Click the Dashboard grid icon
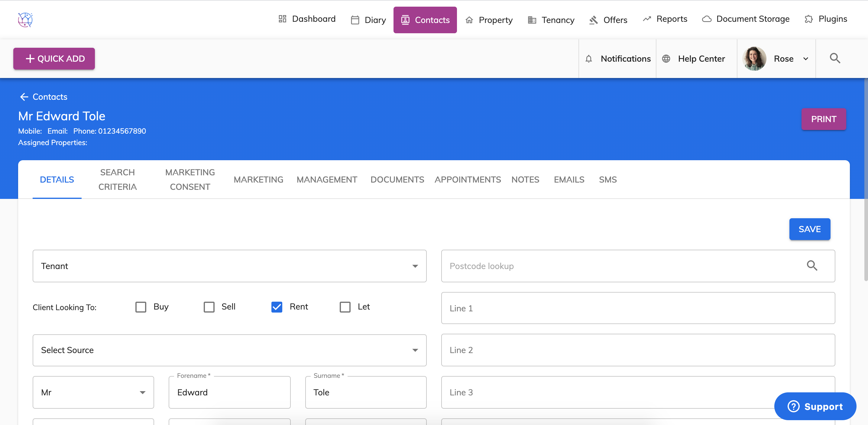This screenshot has height=425, width=868. (x=282, y=19)
